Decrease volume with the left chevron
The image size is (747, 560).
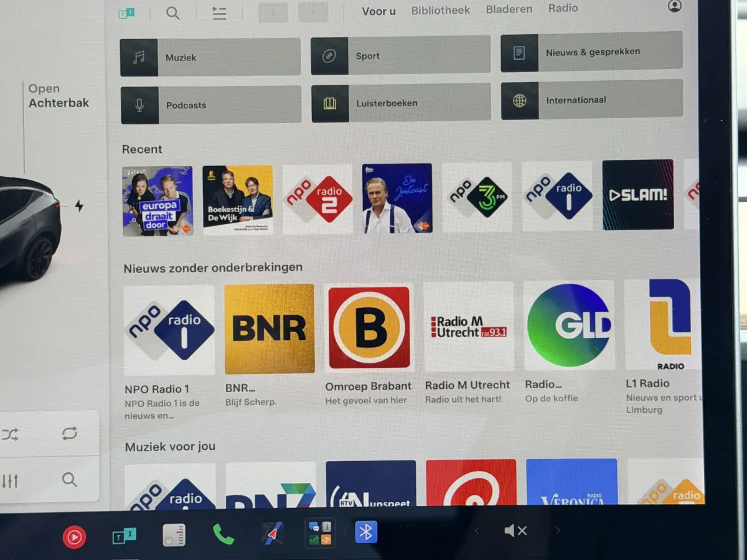click(x=477, y=531)
